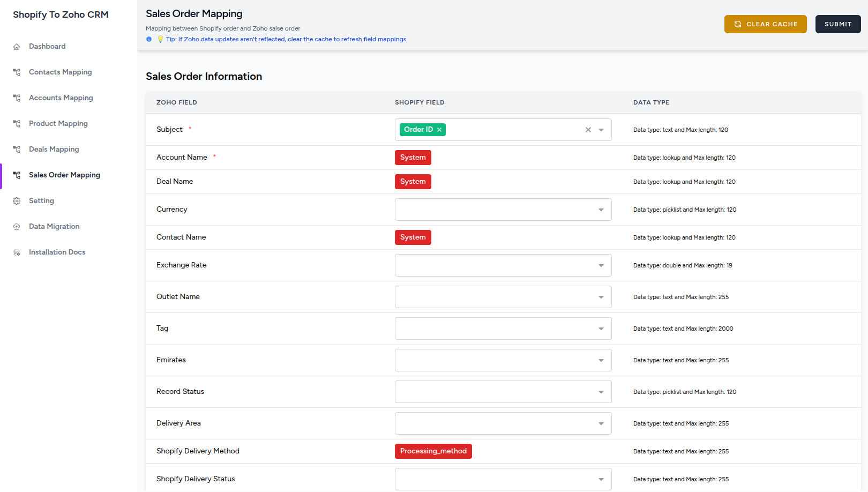The image size is (868, 492).
Task: Click the Contacts Mapping sidebar icon
Action: [x=17, y=72]
